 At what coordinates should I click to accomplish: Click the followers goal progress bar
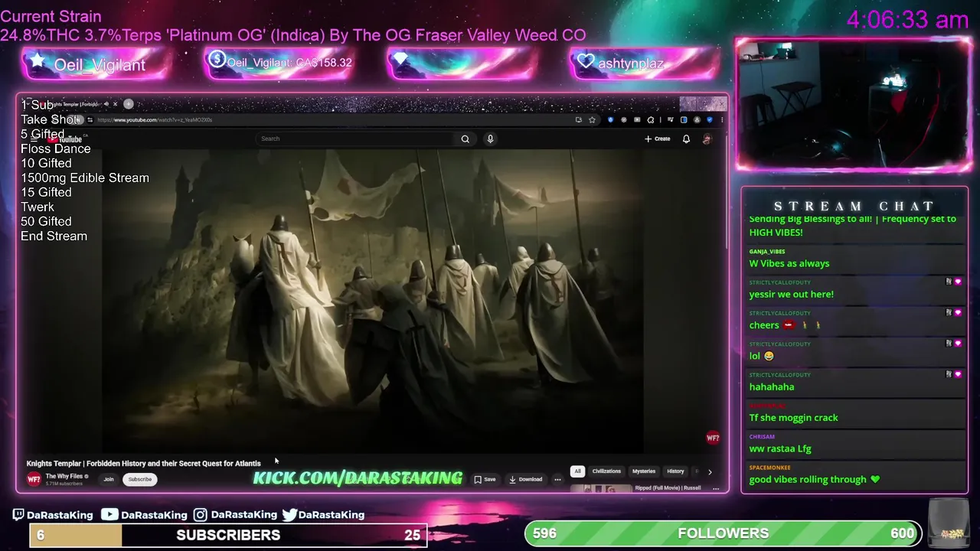(x=724, y=533)
